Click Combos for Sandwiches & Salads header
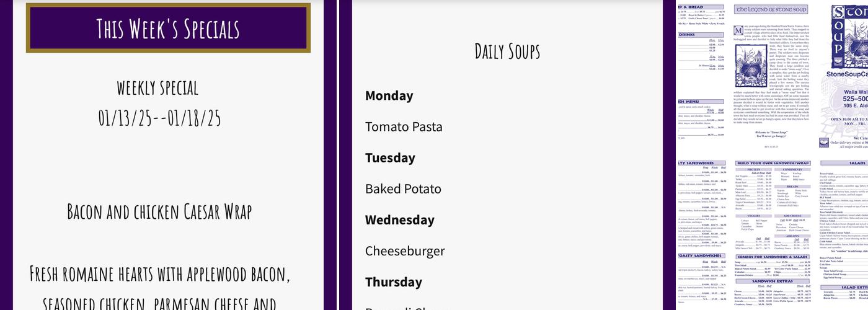Image resolution: width=868 pixels, height=310 pixels. click(x=773, y=256)
